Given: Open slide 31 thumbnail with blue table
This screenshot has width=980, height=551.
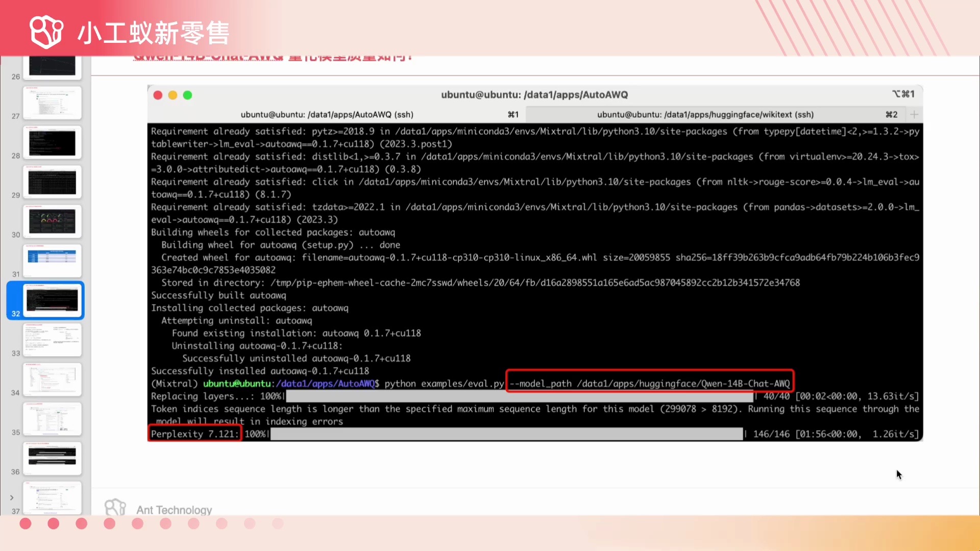Looking at the screenshot, I should point(52,261).
